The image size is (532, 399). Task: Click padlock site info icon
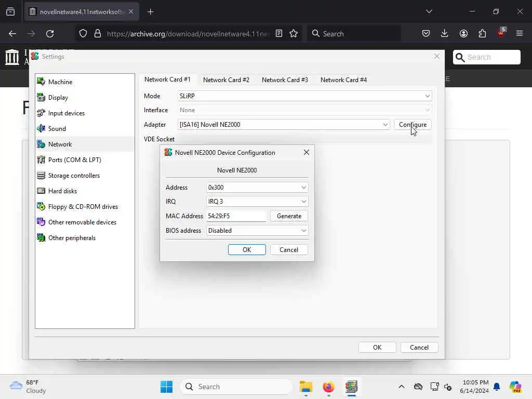(98, 33)
